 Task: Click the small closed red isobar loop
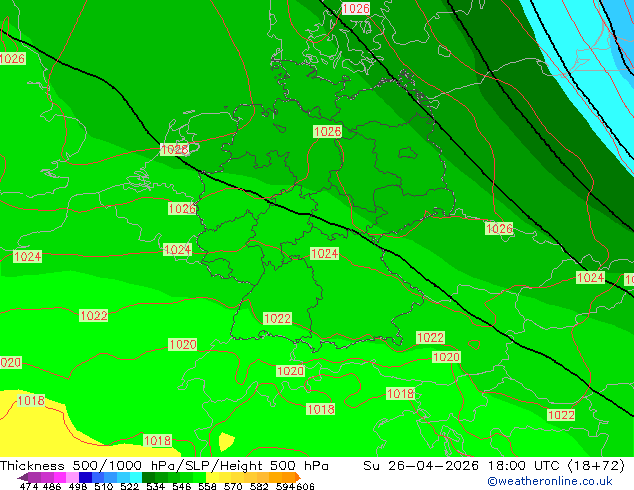(x=474, y=344)
